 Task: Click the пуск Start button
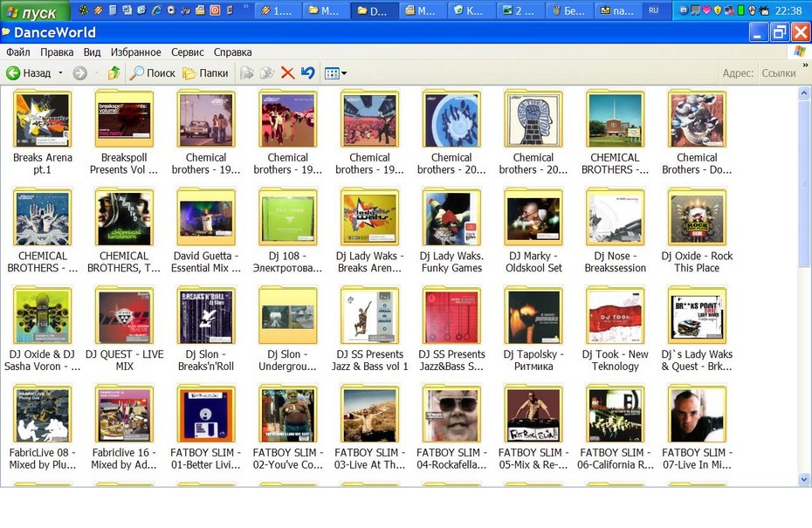tap(33, 11)
